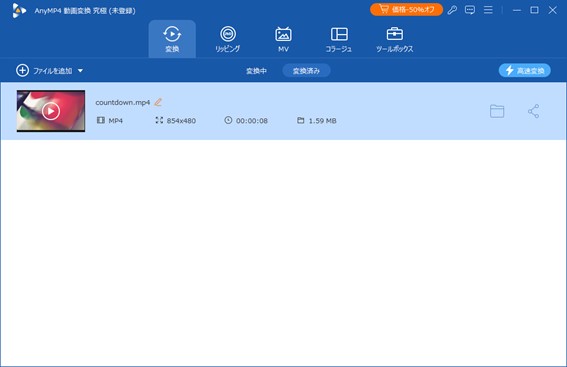Close the AnyMP4 window
Image resolution: width=567 pixels, height=367 pixels.
pos(552,10)
